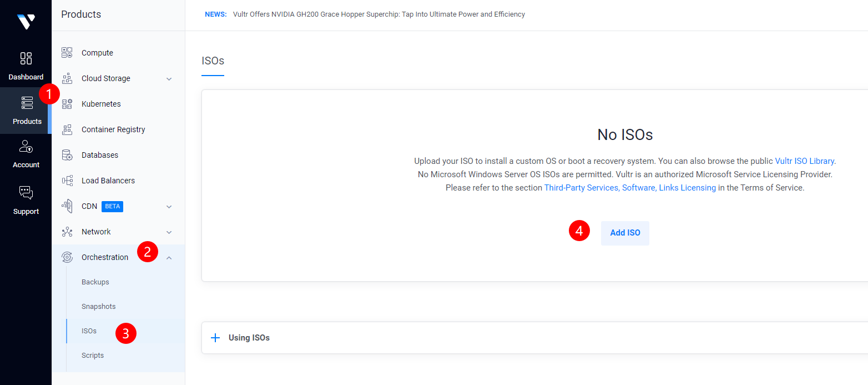Image resolution: width=868 pixels, height=385 pixels.
Task: Select the Network menu label
Action: [x=96, y=232]
